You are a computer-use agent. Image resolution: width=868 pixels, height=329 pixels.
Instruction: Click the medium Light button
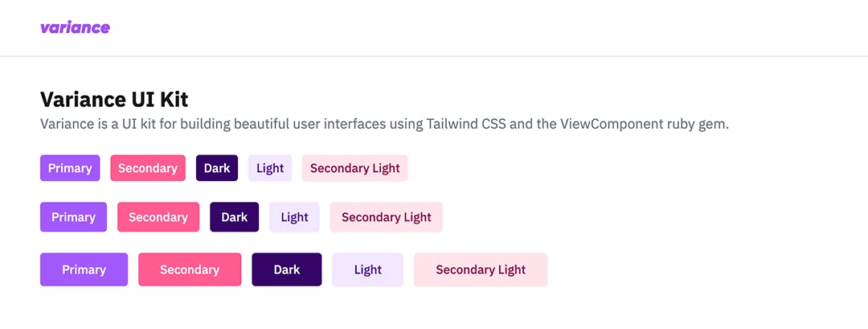tap(294, 217)
